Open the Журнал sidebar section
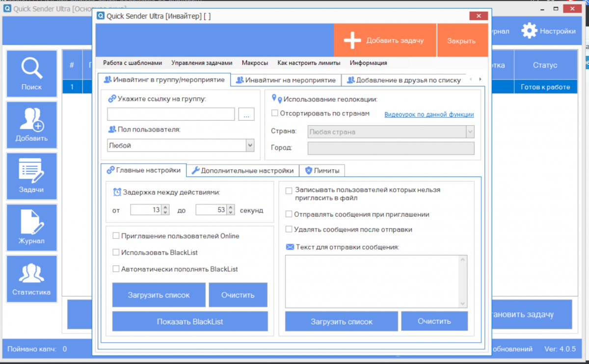Image resolution: width=589 pixels, height=364 pixels. (31, 228)
